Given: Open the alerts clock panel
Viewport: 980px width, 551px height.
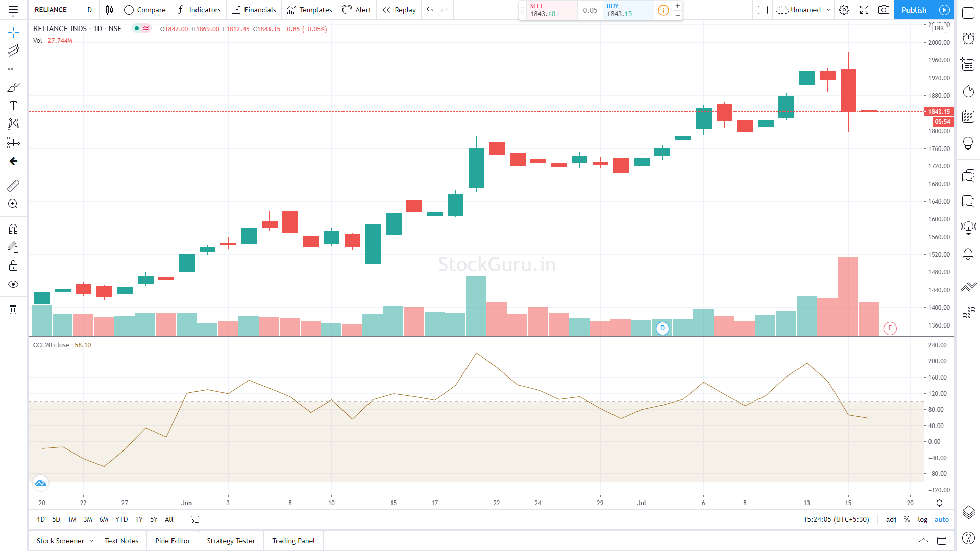Looking at the screenshot, I should pyautogui.click(x=968, y=38).
